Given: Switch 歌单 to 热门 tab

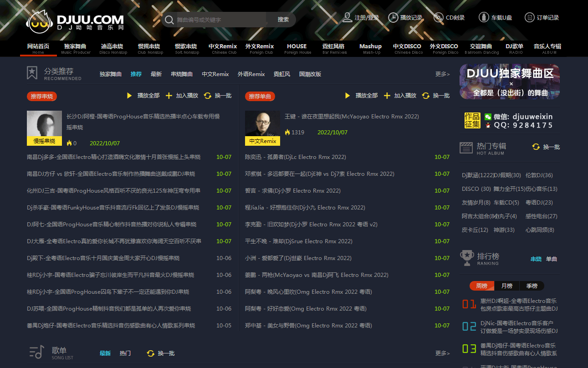Looking at the screenshot, I should click(x=125, y=353).
